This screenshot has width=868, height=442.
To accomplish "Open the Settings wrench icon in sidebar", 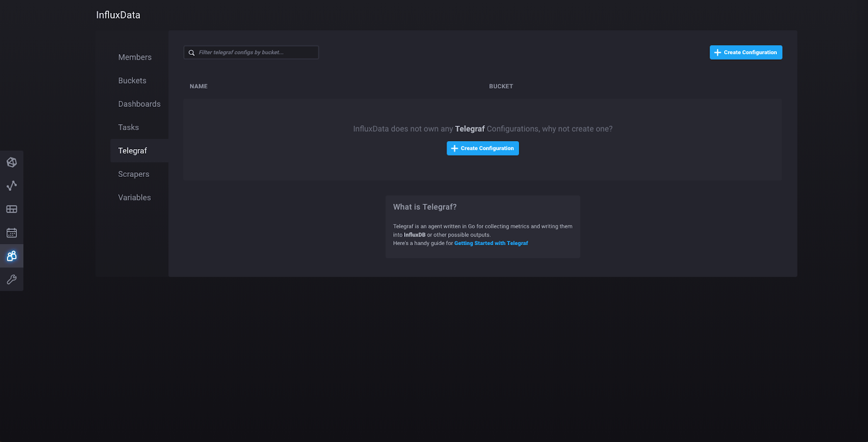I will pyautogui.click(x=11, y=279).
